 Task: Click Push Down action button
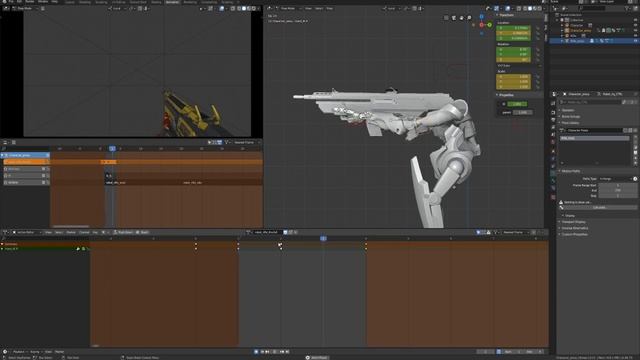point(123,232)
